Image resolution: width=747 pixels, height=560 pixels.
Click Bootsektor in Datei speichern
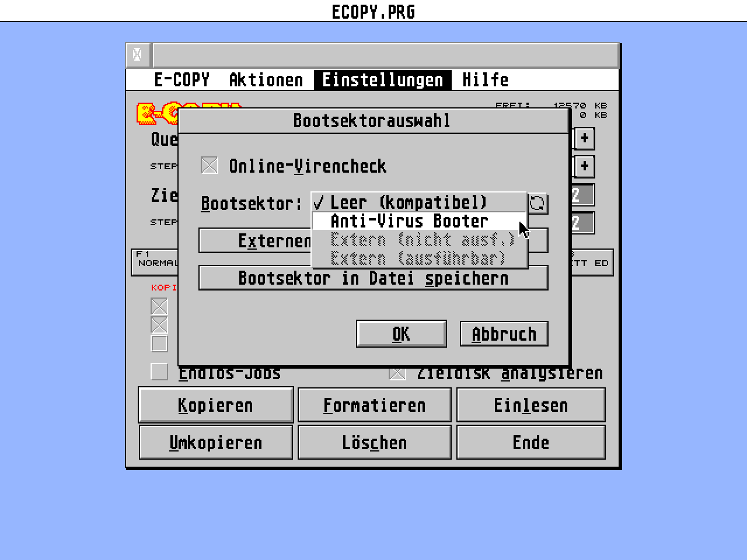tap(373, 278)
